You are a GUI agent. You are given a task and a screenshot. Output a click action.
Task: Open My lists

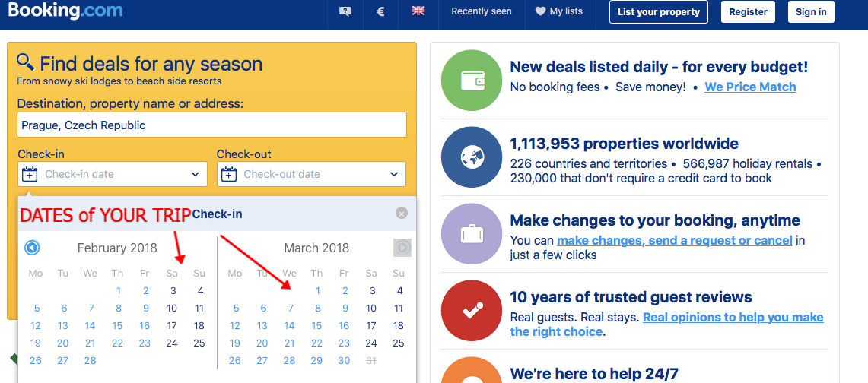(559, 11)
